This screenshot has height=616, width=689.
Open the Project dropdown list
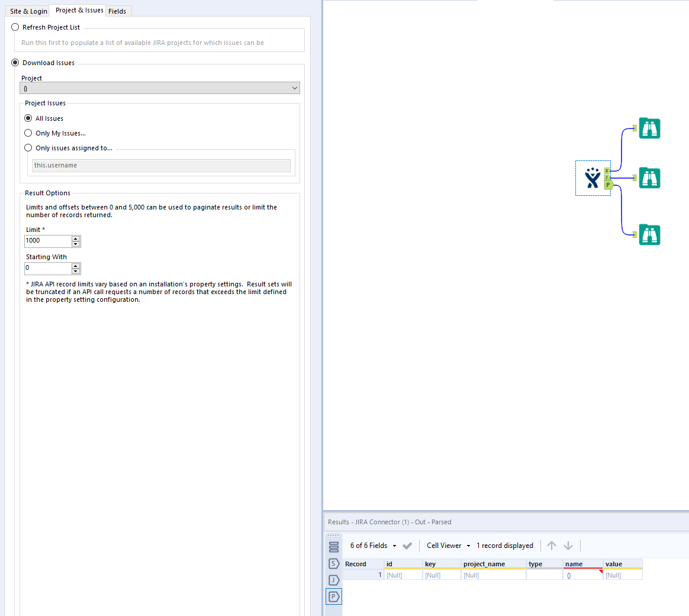(x=294, y=87)
